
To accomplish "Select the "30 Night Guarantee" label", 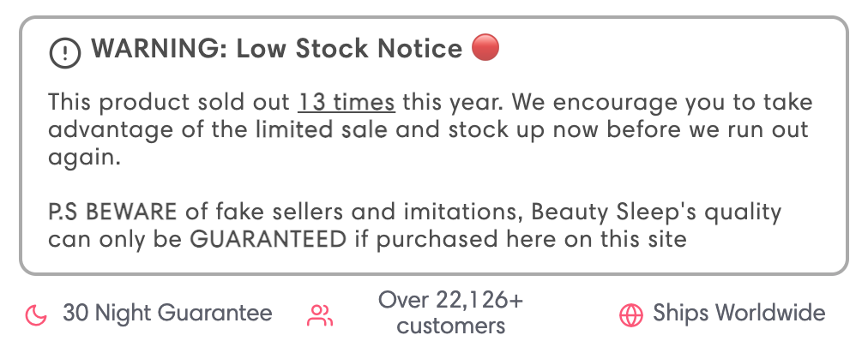I will (x=167, y=314).
